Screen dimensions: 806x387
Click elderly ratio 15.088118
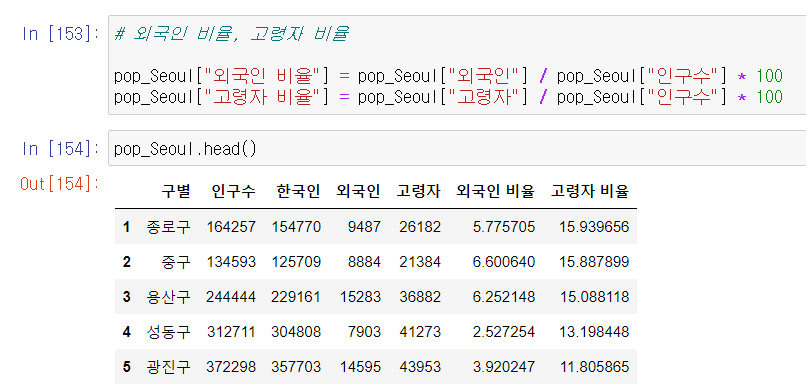click(x=594, y=297)
